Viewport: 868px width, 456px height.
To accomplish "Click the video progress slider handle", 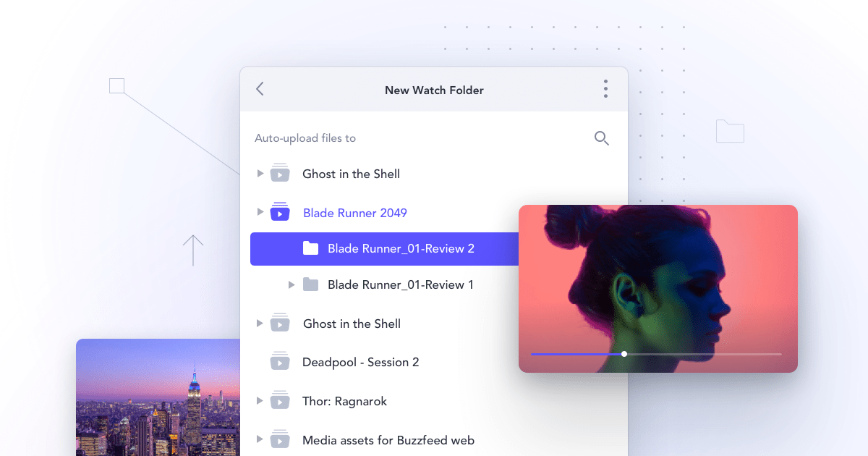I will pos(624,354).
